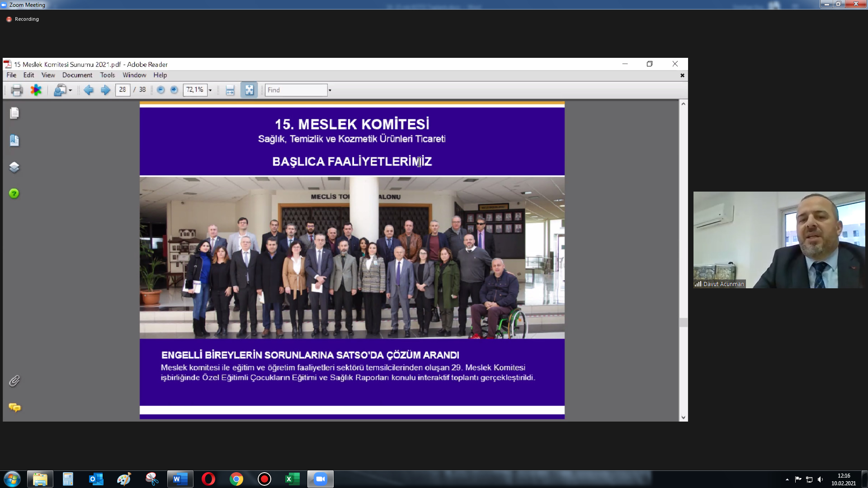Click the Print icon in toolbar
Image resolution: width=868 pixels, height=488 pixels.
click(x=17, y=90)
